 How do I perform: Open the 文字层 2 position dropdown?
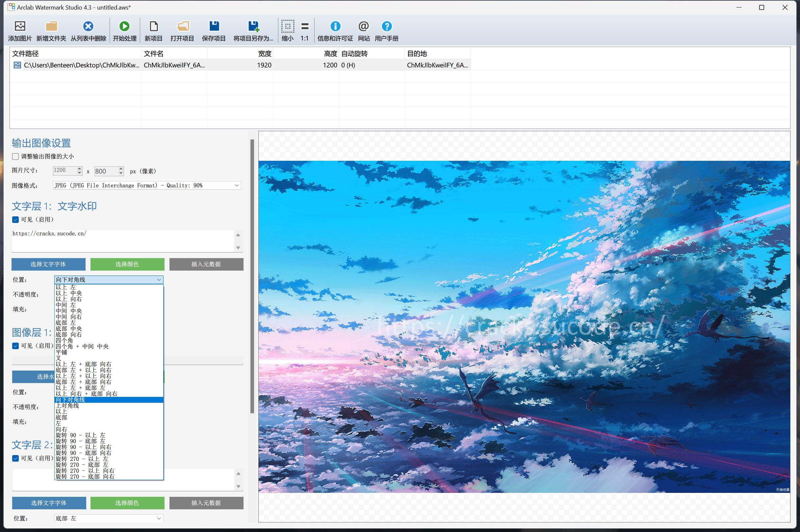[109, 519]
